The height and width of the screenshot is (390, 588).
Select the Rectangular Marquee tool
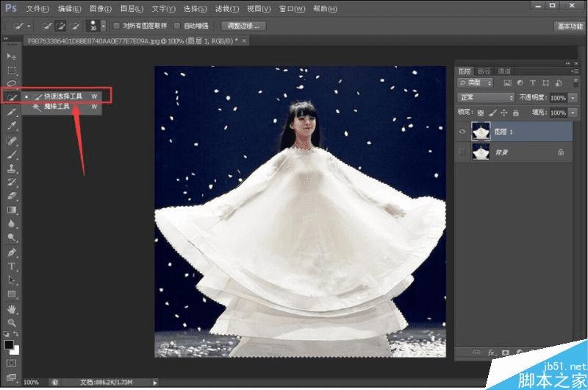pos(12,70)
